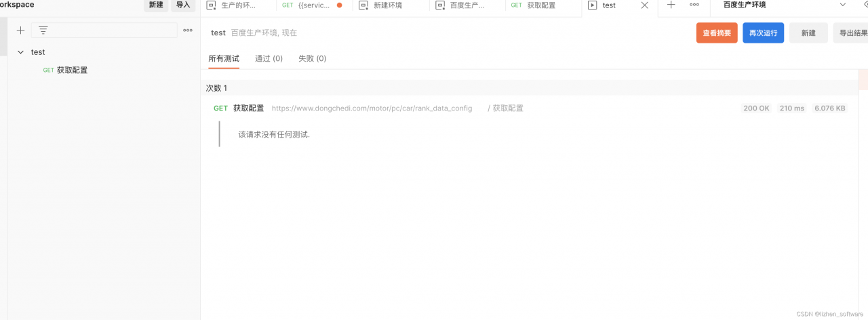Switch to the 百度生产... environment tab

click(x=467, y=5)
